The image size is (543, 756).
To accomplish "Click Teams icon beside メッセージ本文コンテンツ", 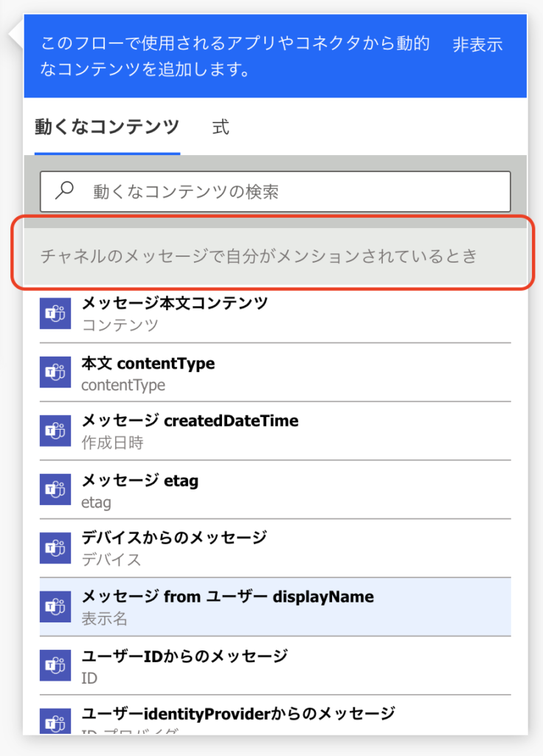I will [x=55, y=314].
